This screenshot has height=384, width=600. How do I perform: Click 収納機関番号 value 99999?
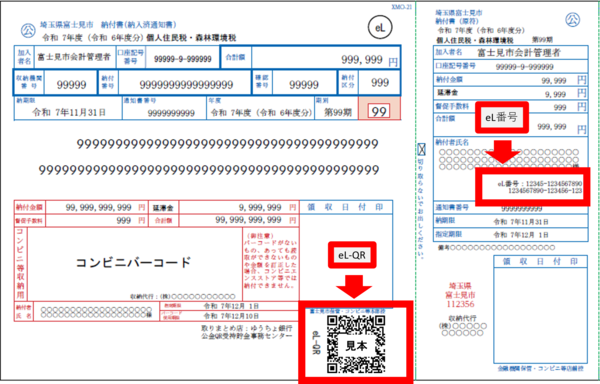(71, 85)
